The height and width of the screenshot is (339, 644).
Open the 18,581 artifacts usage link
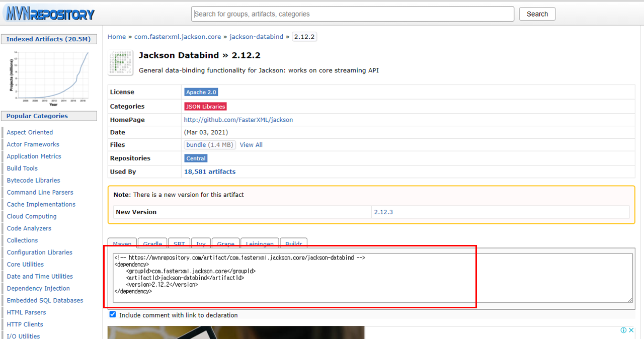[210, 172]
